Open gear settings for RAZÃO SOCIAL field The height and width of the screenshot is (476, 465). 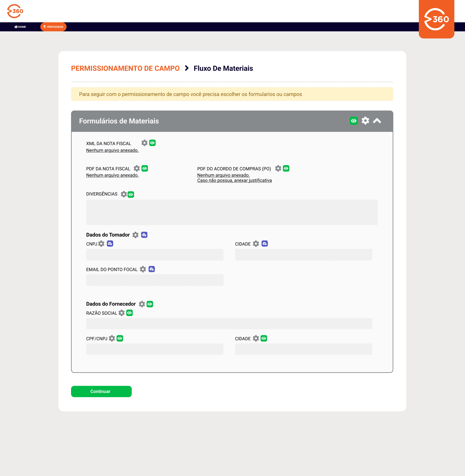[x=122, y=313]
